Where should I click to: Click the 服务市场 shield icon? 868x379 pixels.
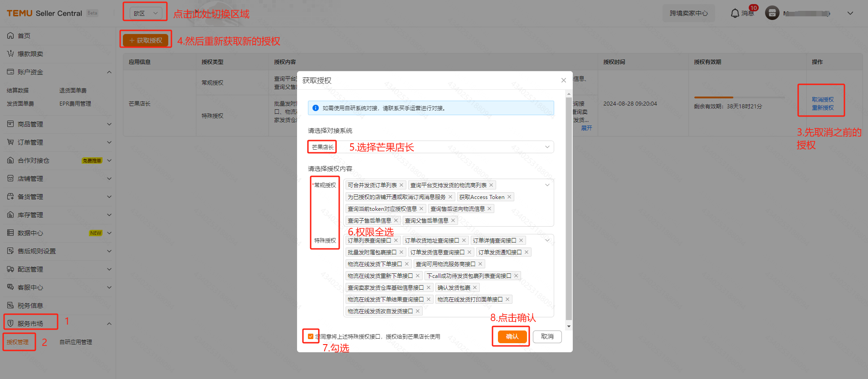pyautogui.click(x=10, y=324)
